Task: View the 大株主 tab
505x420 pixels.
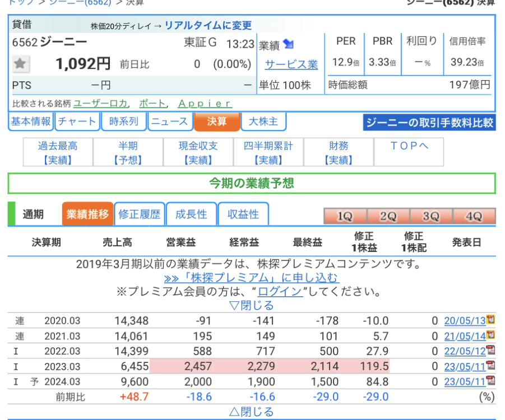Action: (263, 122)
